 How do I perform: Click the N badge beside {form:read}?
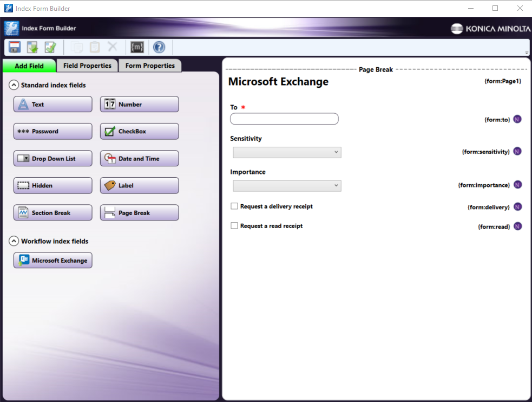[x=517, y=226]
